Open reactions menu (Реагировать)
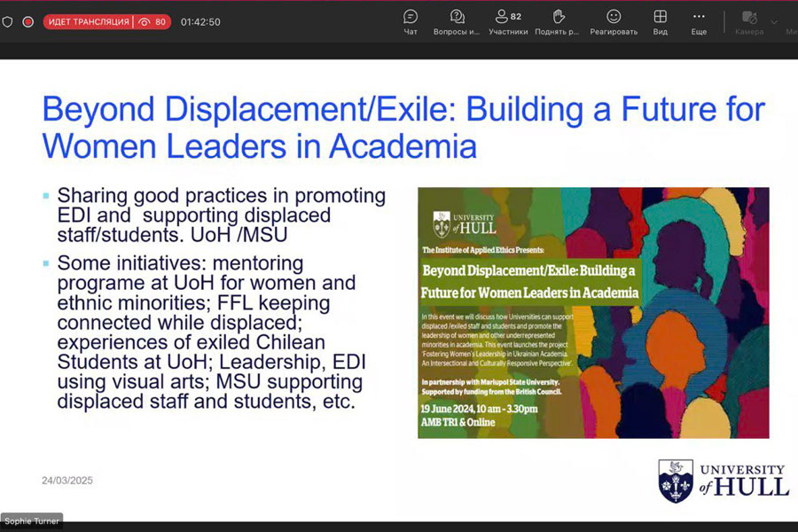Screen dimensions: 798x532 [614, 21]
